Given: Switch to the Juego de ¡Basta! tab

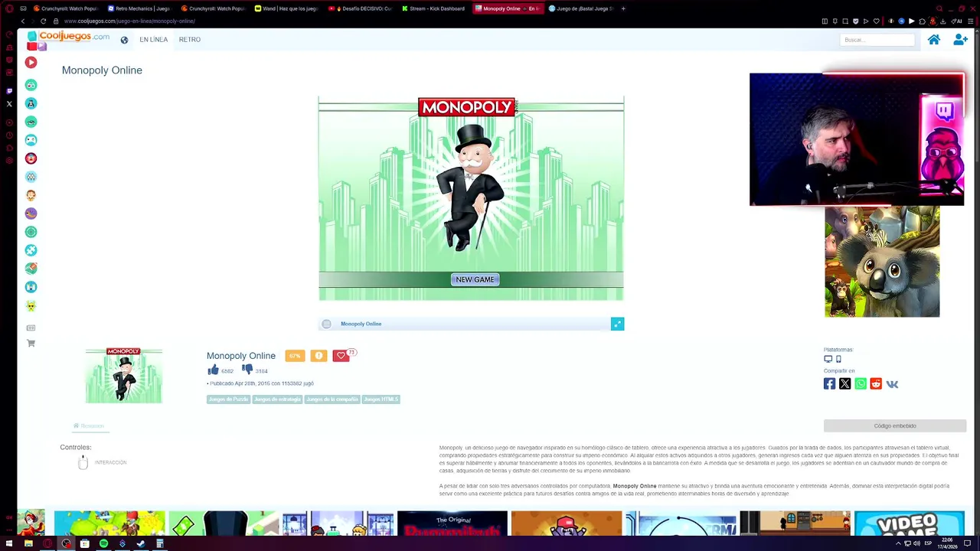Looking at the screenshot, I should (x=580, y=8).
